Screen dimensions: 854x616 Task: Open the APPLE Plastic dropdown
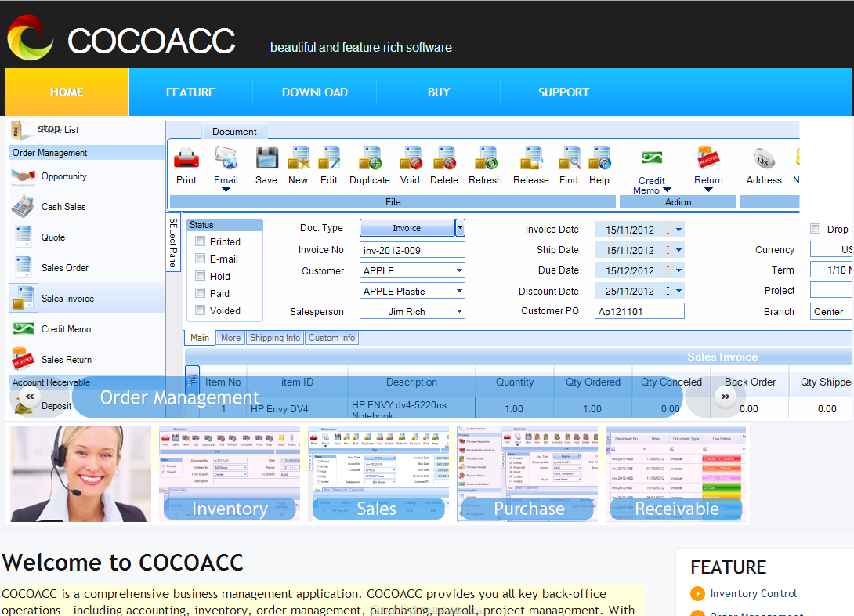[x=459, y=291]
